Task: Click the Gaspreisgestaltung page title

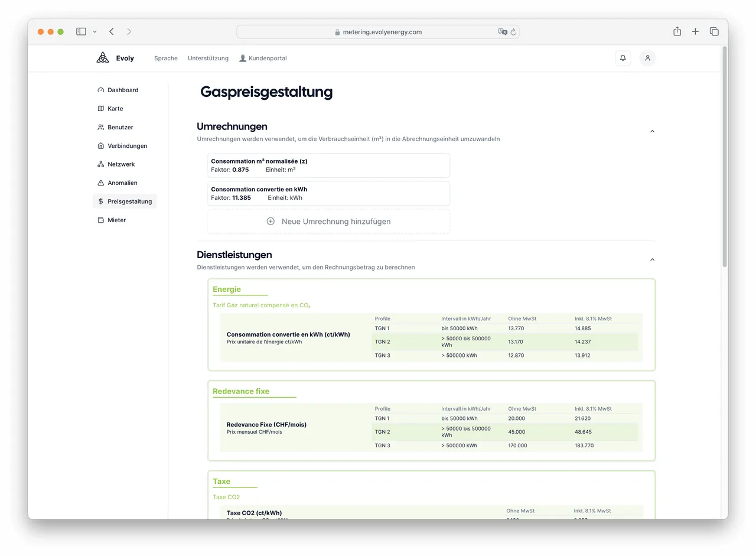Action: pyautogui.click(x=266, y=92)
